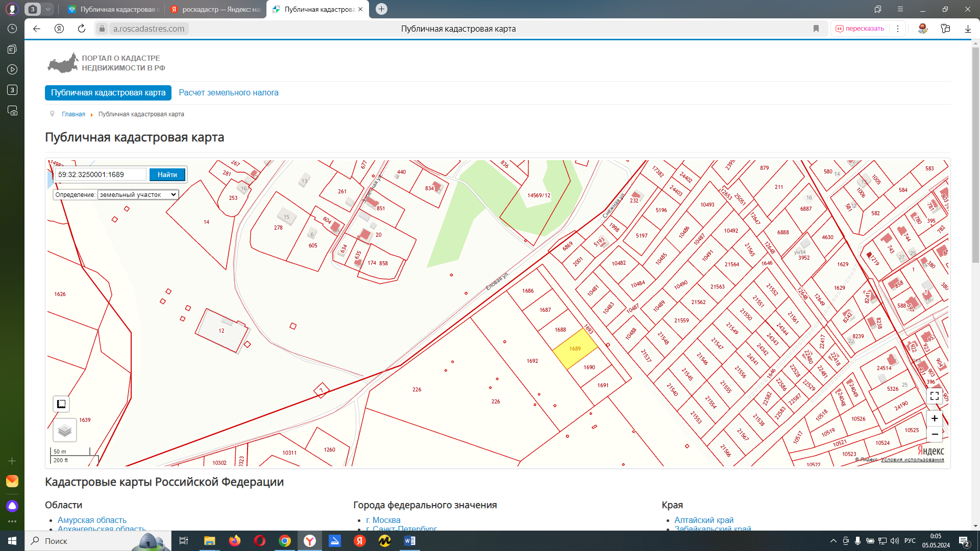Zoom out the map with minus
This screenshot has width=980, height=551.
934,434
